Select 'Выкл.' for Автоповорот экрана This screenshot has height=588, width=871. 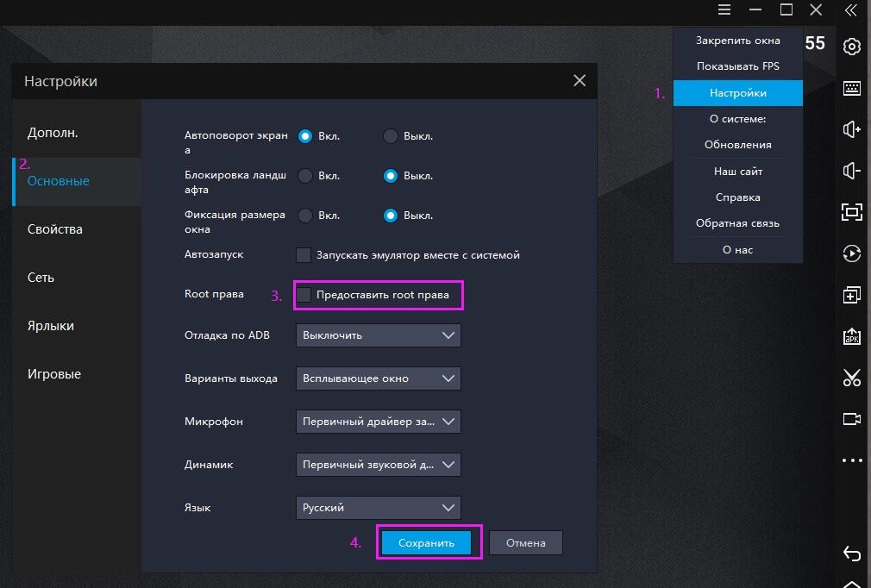tap(391, 136)
